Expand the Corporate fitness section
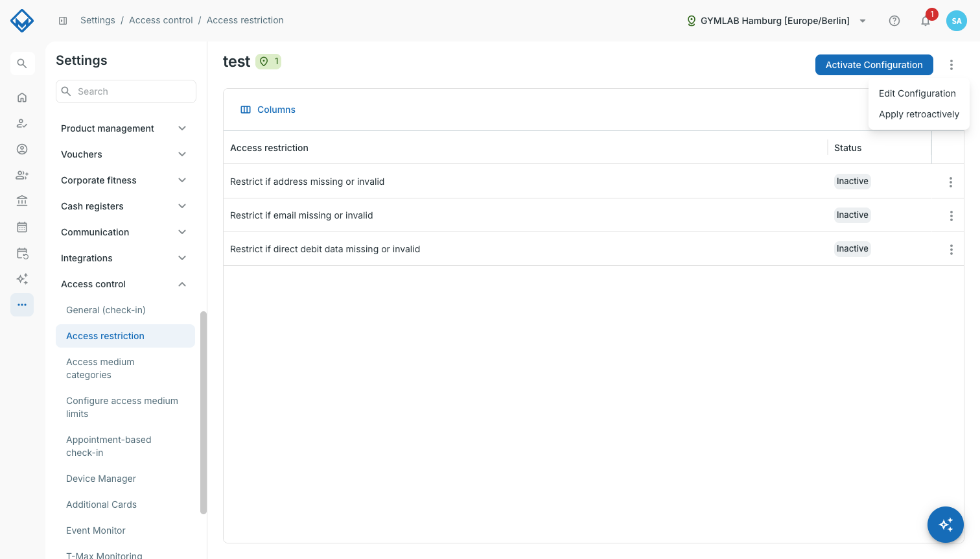 (x=125, y=180)
